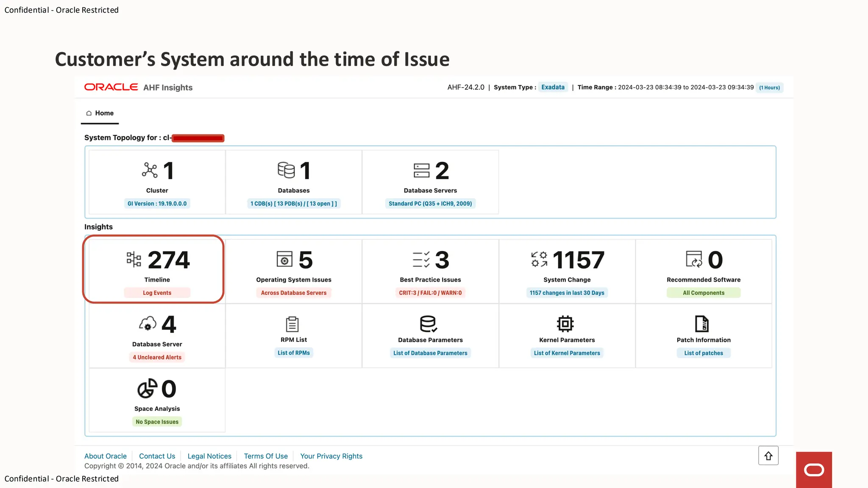868x488 pixels.
Task: Open the Timeline icon beside 274
Action: click(134, 259)
